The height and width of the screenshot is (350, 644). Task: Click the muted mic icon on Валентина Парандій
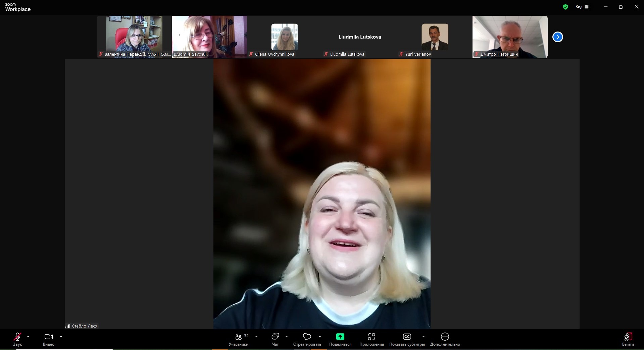coord(101,54)
